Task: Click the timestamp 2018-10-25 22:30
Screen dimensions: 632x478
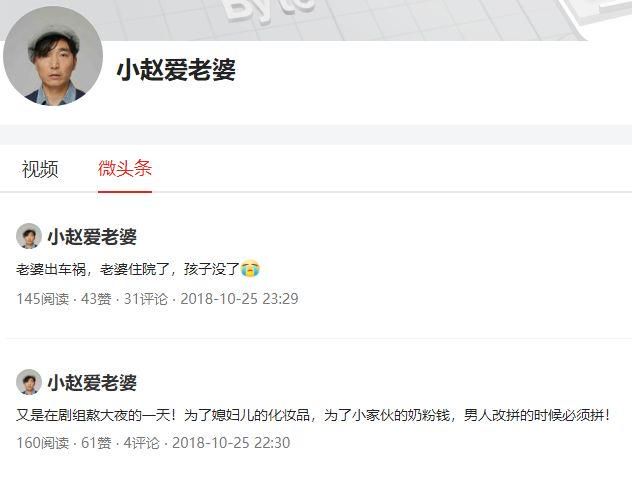Action: [231, 443]
